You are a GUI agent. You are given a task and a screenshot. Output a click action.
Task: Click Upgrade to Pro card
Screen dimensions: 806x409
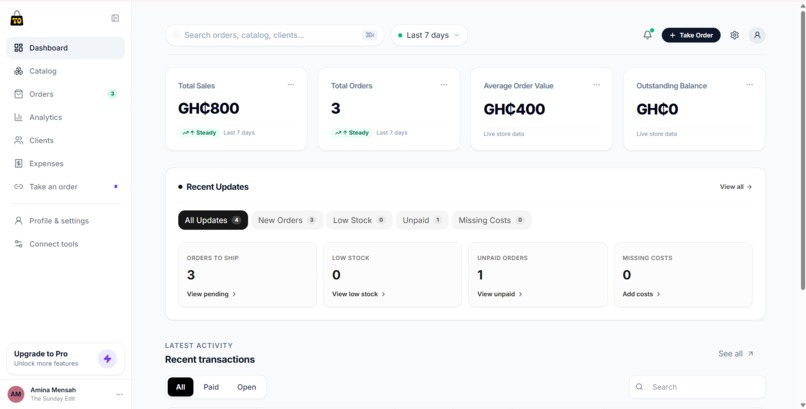click(65, 359)
